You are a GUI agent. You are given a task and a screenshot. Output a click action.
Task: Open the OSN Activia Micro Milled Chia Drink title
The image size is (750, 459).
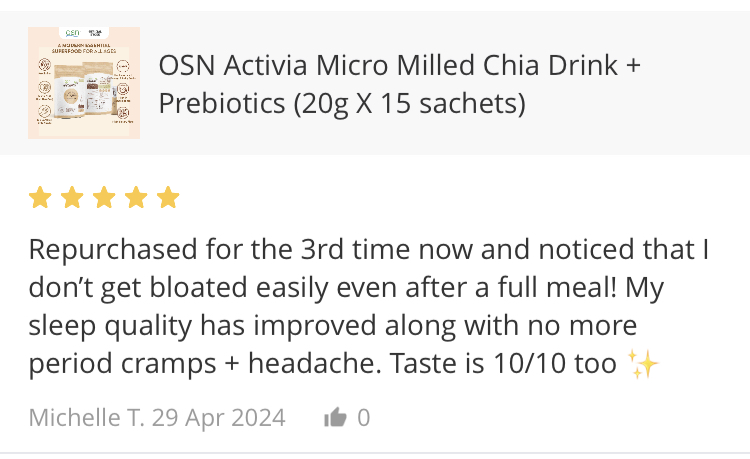400,66
